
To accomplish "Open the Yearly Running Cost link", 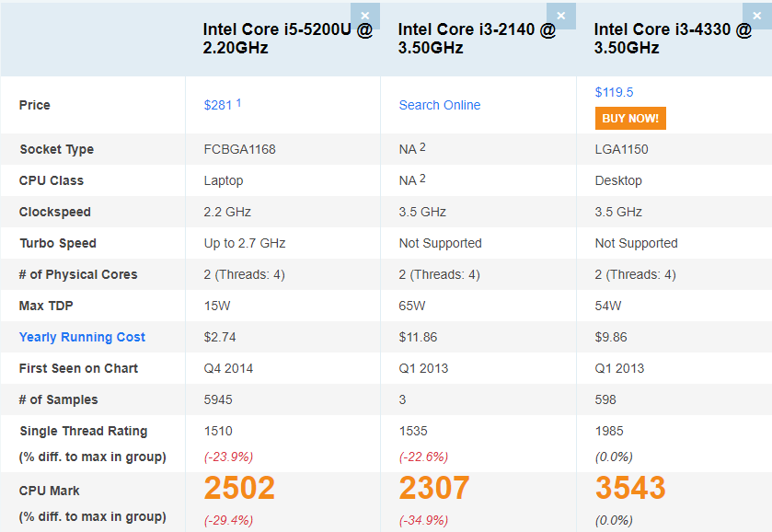I will pyautogui.click(x=82, y=337).
